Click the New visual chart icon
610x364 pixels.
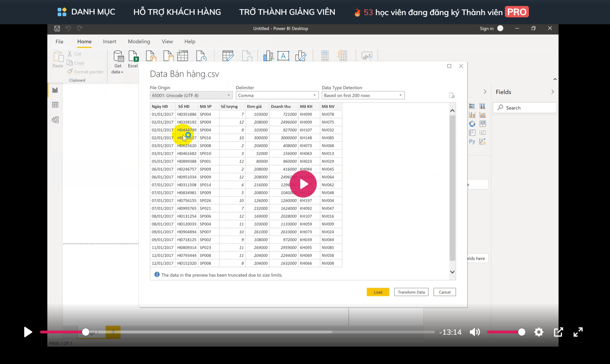coord(268,56)
